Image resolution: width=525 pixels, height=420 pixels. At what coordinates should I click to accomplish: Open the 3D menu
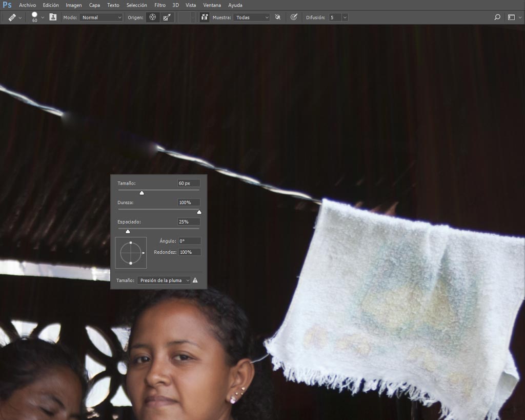pyautogui.click(x=175, y=5)
